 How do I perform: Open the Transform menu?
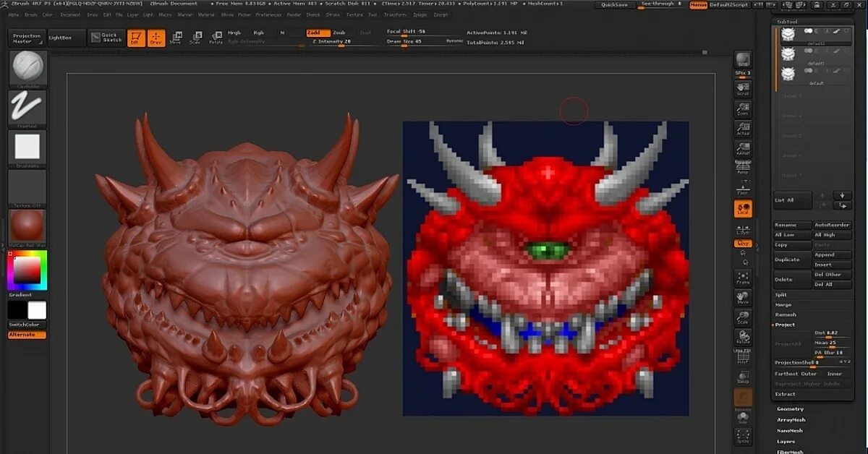coord(395,14)
